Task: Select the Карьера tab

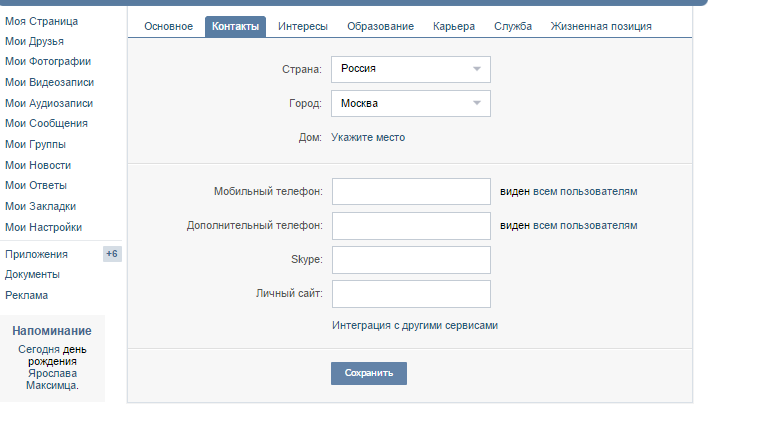Action: (454, 26)
